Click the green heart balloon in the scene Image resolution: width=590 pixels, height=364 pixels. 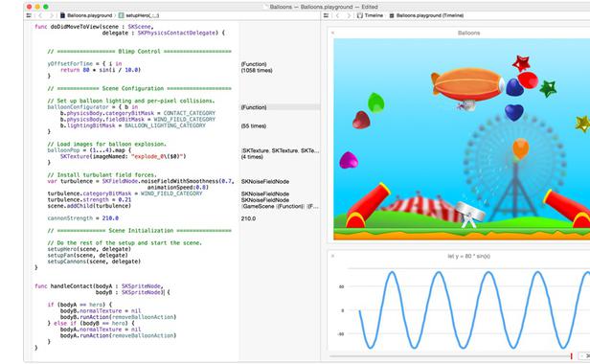pyautogui.click(x=375, y=102)
